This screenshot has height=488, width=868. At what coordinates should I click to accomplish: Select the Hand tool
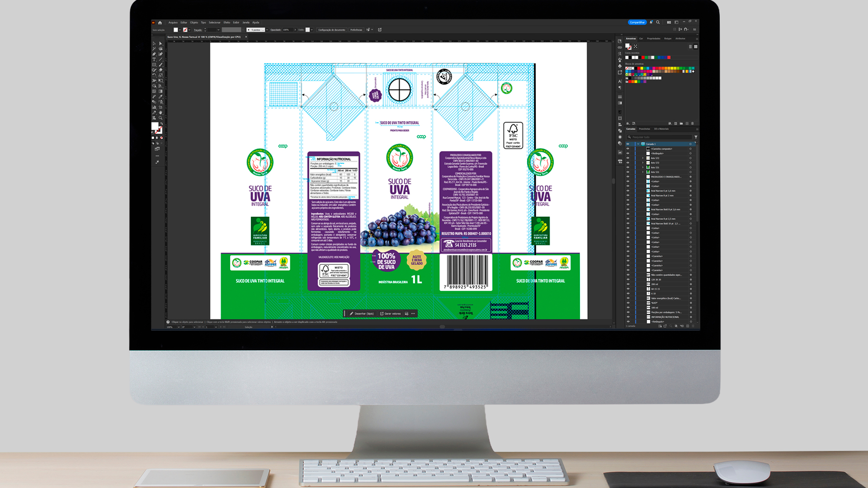point(160,113)
